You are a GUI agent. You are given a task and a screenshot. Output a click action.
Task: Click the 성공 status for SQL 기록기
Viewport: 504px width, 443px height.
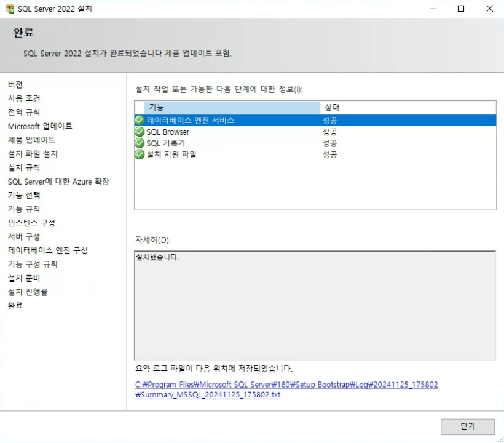[x=330, y=143]
